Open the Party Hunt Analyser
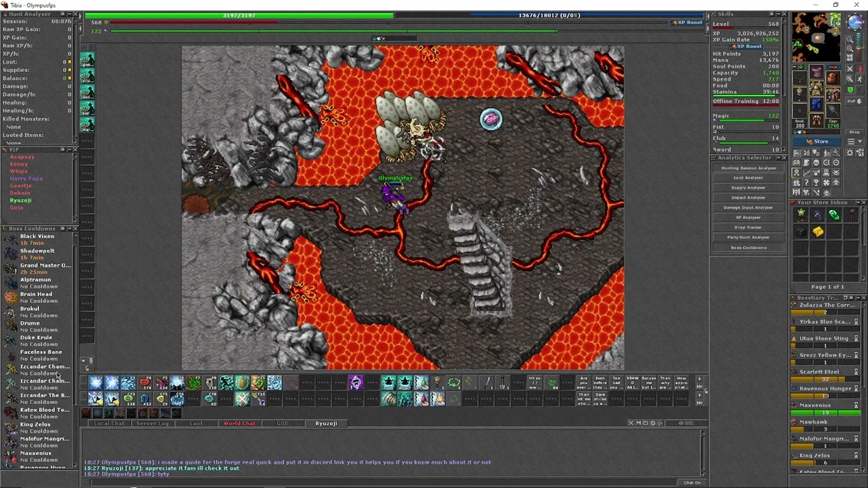 tap(749, 237)
